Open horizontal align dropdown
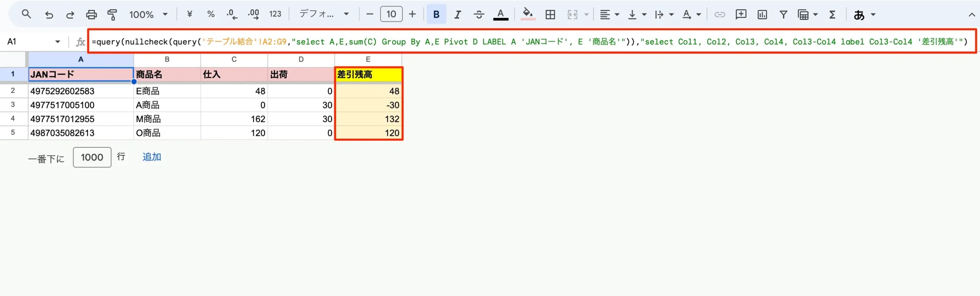 tap(609, 15)
